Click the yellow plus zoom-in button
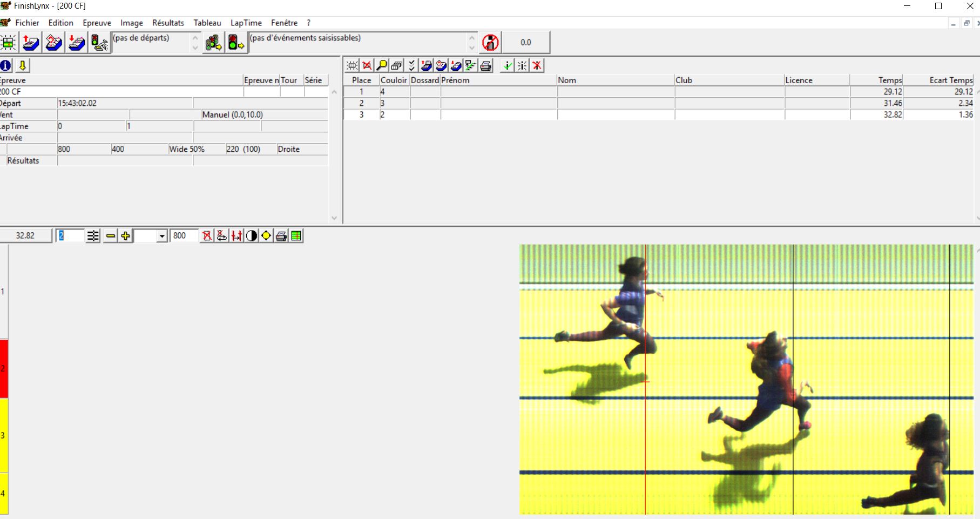 [126, 236]
